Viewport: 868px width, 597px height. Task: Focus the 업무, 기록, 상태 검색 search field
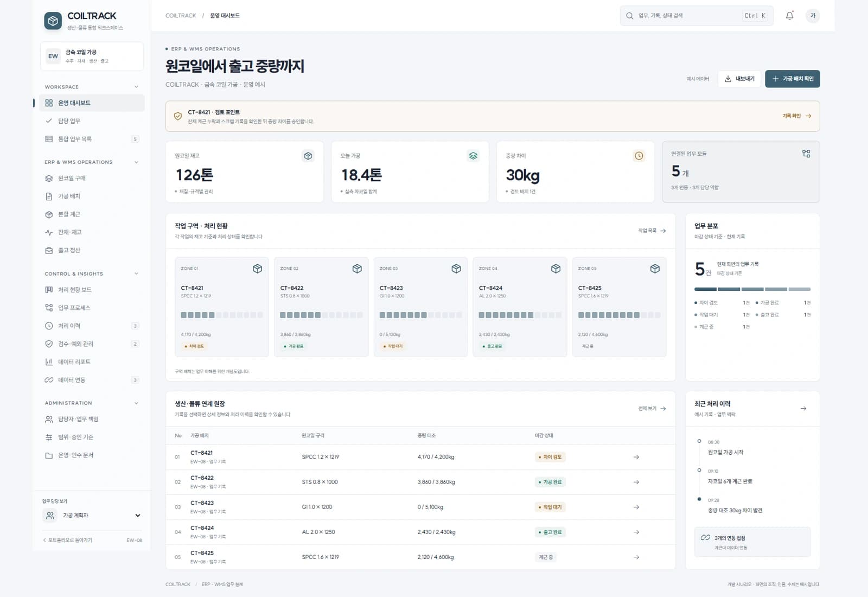pos(697,16)
